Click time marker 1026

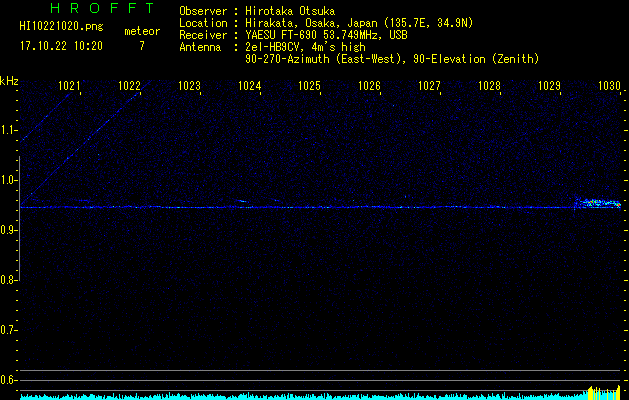[x=369, y=85]
